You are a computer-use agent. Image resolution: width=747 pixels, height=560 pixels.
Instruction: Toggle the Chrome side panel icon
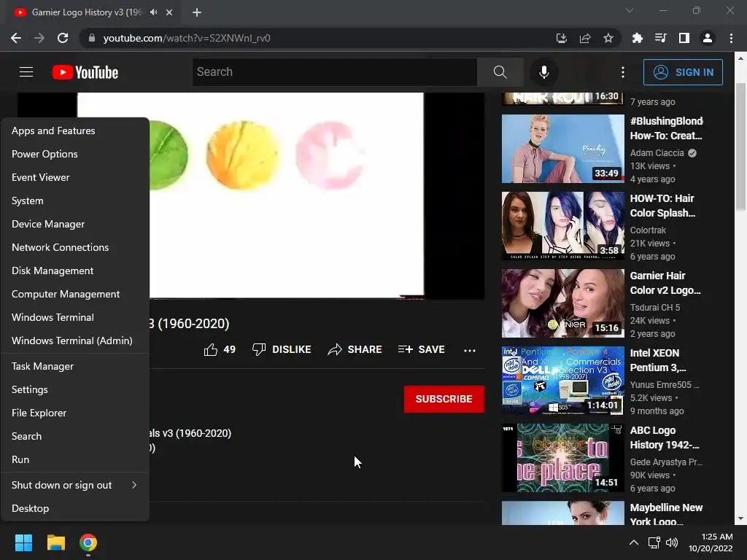[x=684, y=38]
